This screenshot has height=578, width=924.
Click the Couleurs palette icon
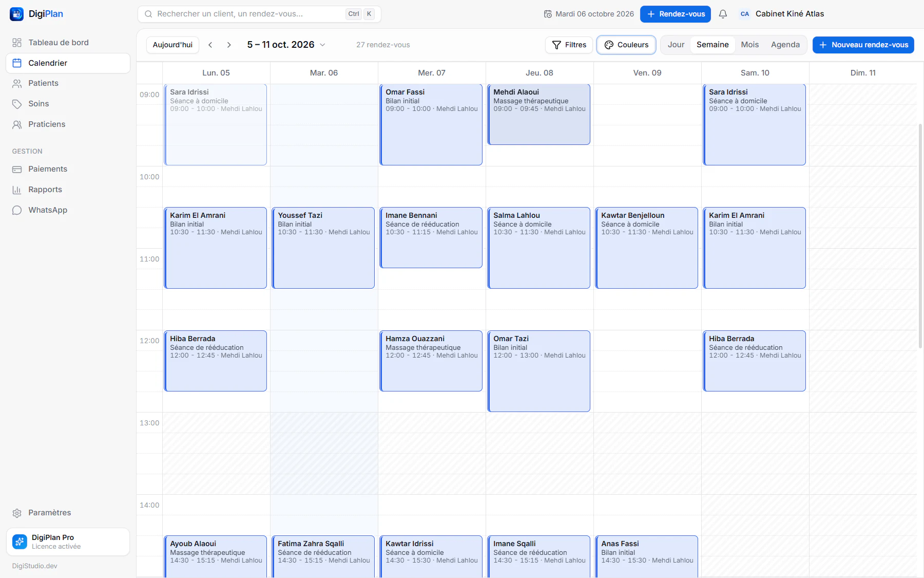coord(609,45)
